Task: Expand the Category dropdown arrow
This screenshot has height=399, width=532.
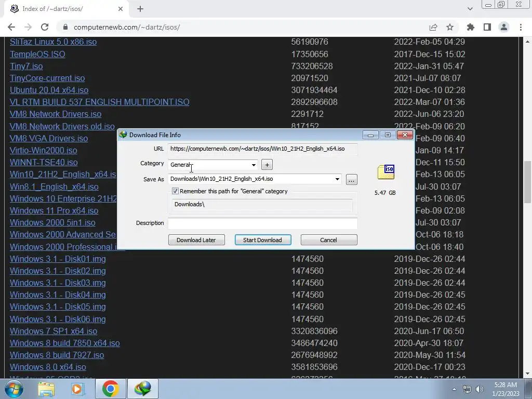Action: click(254, 165)
